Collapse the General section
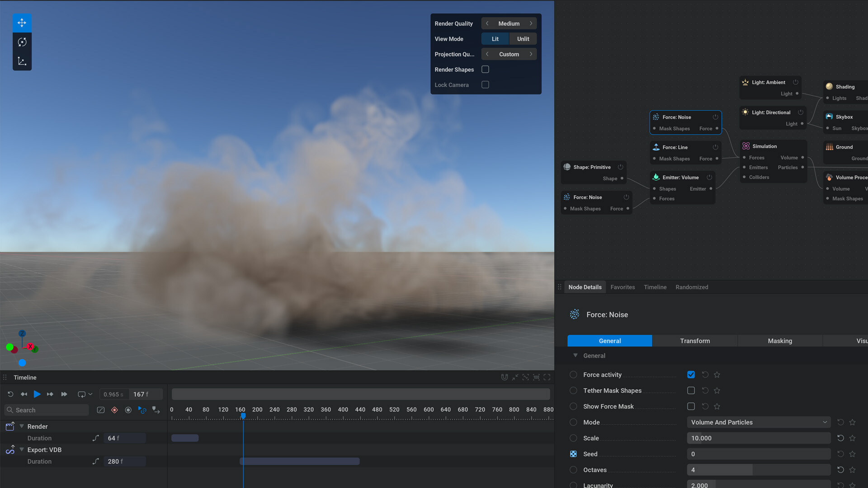Viewport: 868px width, 488px height. coord(576,356)
